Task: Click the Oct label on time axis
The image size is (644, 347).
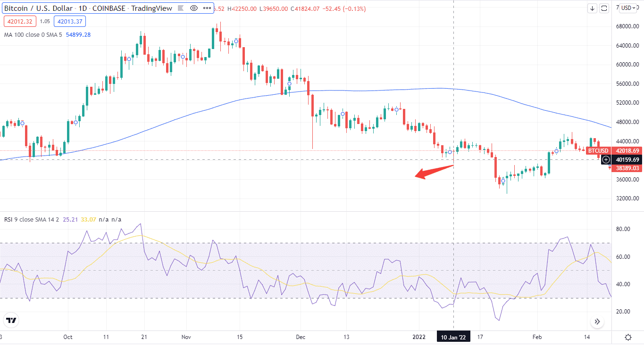Action: [x=67, y=337]
